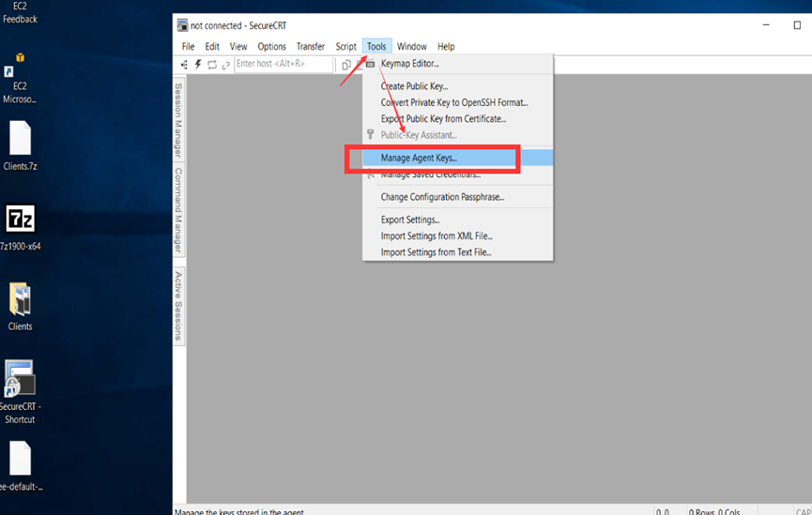Choose Keymap Editor from Tools menu
This screenshot has width=812, height=515.
tap(409, 64)
